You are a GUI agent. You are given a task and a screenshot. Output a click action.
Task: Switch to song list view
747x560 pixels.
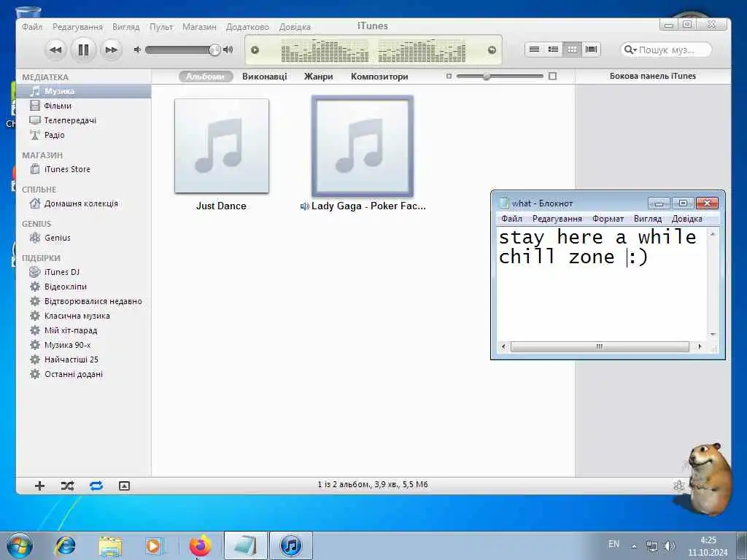pos(535,50)
